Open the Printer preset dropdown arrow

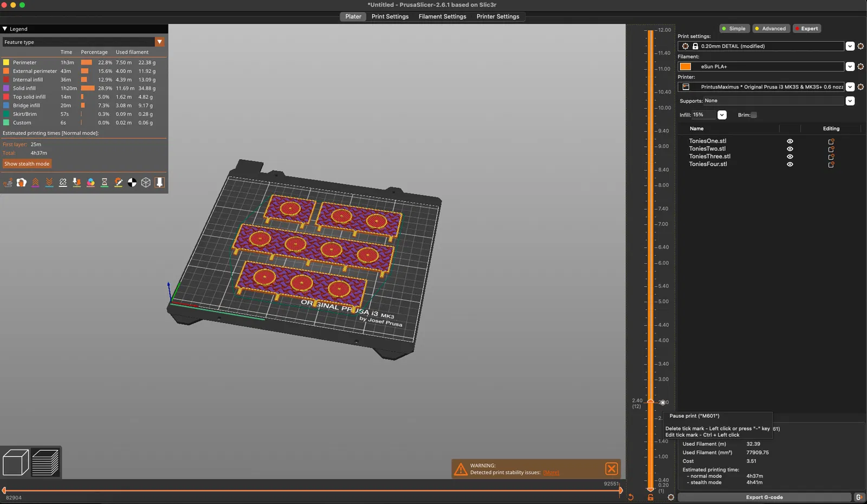[x=850, y=87]
